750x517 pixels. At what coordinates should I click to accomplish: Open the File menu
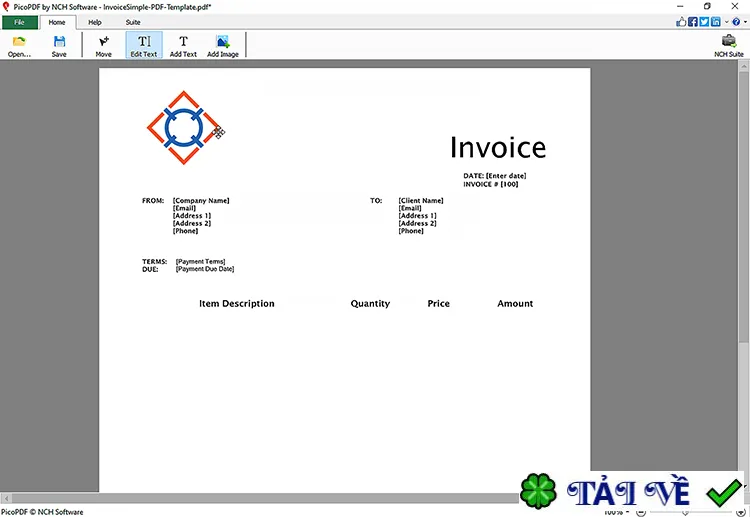coord(20,22)
